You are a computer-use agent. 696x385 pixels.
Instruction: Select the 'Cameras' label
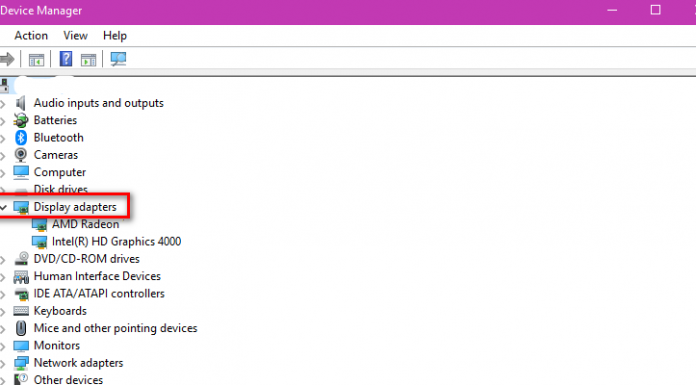[56, 155]
